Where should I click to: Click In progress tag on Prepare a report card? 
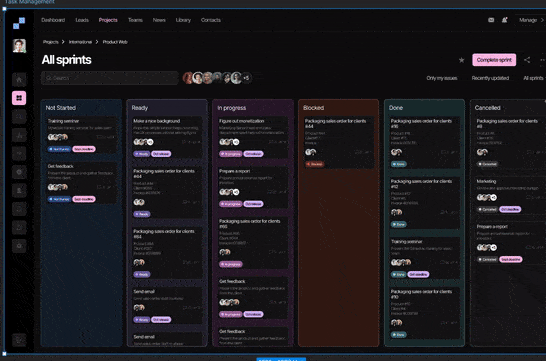click(x=231, y=204)
